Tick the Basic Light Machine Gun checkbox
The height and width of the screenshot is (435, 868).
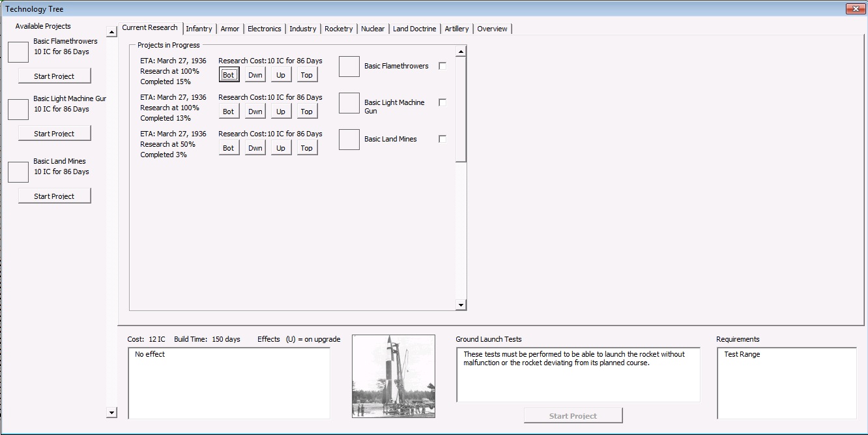pos(443,102)
